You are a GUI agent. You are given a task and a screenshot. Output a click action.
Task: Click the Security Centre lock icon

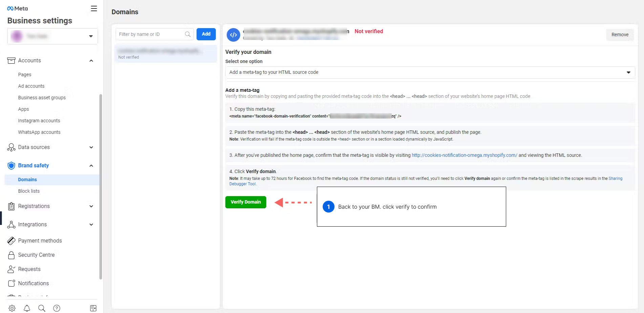coord(11,255)
